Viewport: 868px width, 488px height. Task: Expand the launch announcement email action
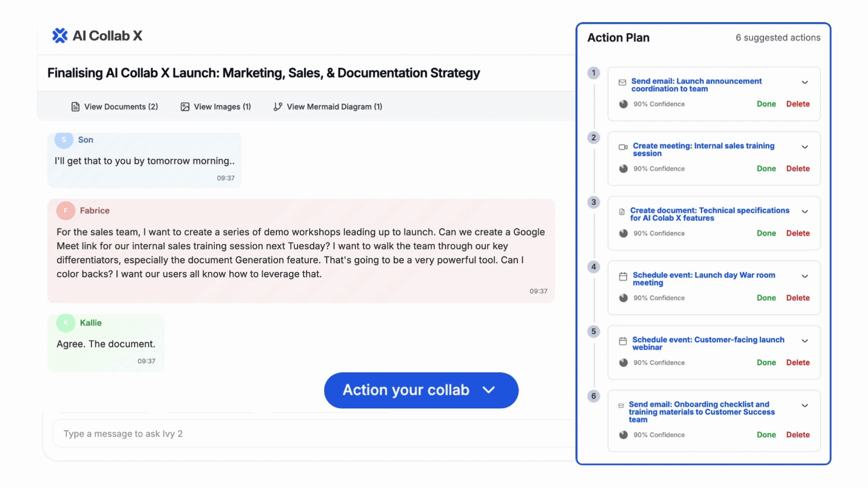805,82
